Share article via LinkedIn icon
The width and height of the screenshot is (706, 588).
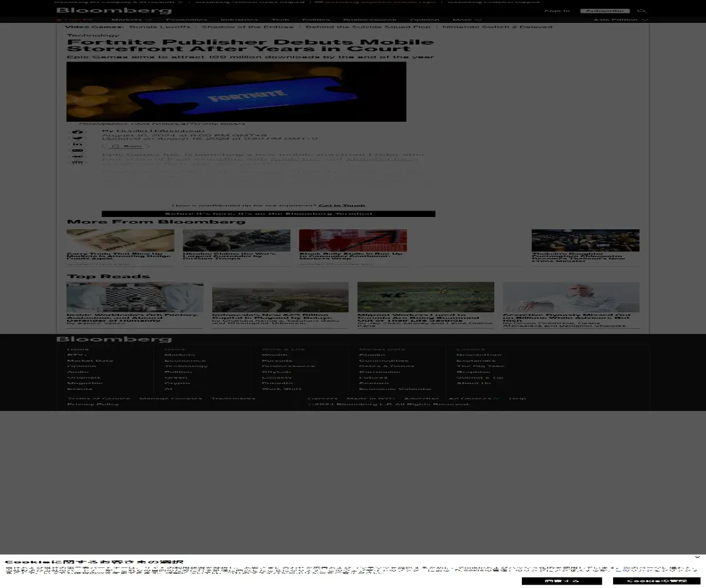(x=78, y=145)
